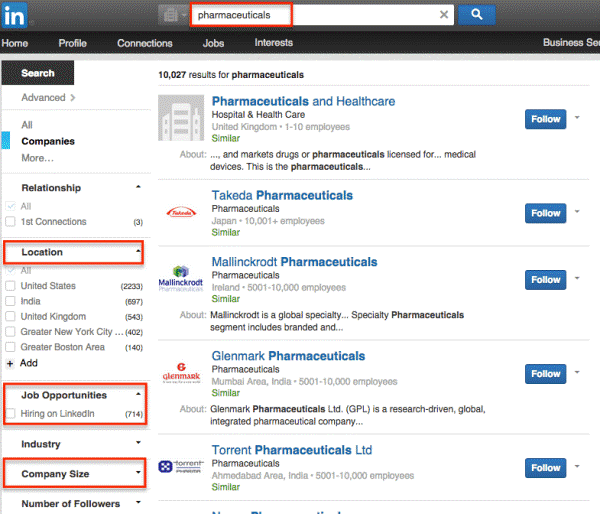Expand the Industry filter section
Viewport: 600px width, 514px height.
tap(138, 442)
